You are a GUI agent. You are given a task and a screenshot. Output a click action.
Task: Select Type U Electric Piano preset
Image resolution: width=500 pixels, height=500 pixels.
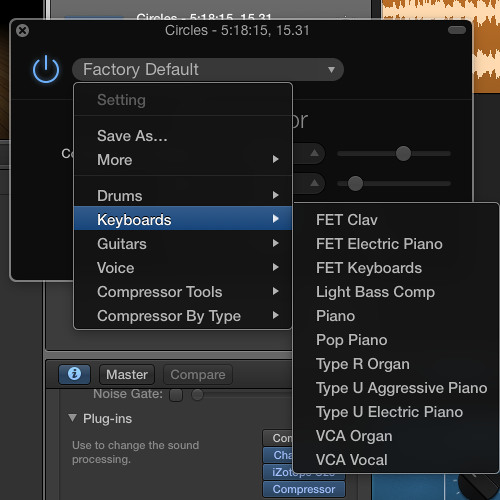(396, 412)
